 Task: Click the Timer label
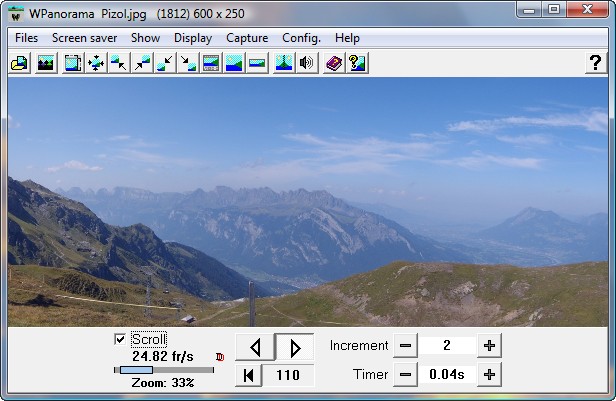coord(370,374)
